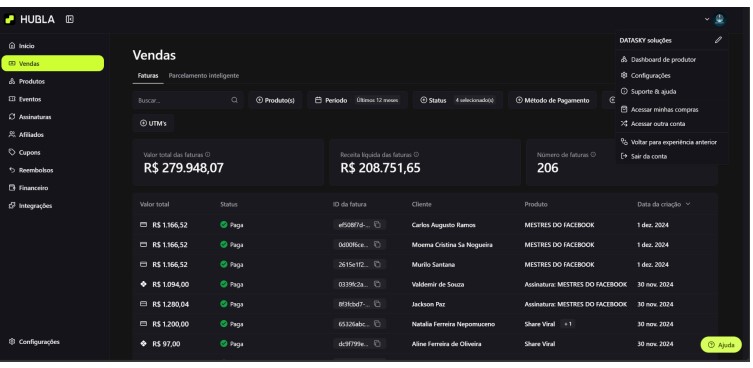This screenshot has width=753, height=368.
Task: Click the search magnifier icon
Action: [x=234, y=100]
